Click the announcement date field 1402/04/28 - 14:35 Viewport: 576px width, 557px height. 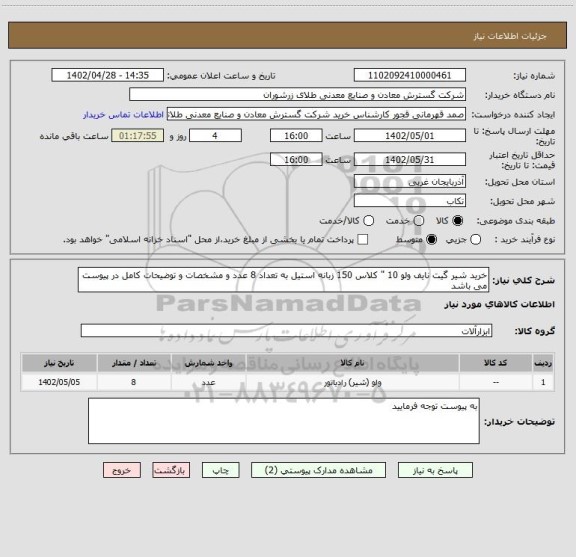[107, 75]
